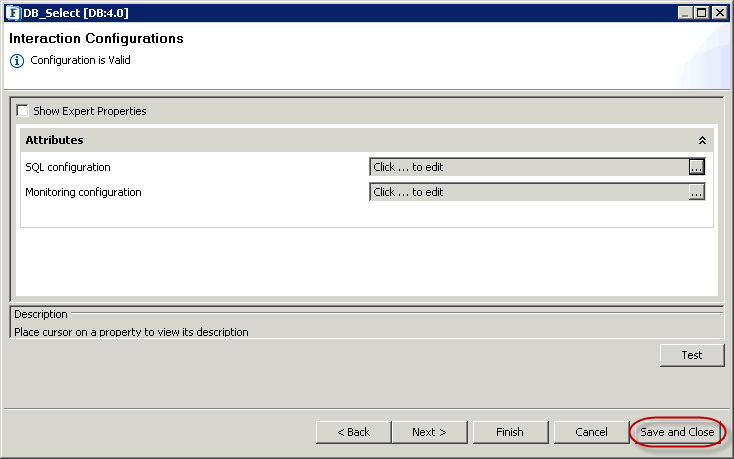Image resolution: width=734 pixels, height=459 pixels.
Task: Select the SQL configuration label
Action: pos(68,167)
